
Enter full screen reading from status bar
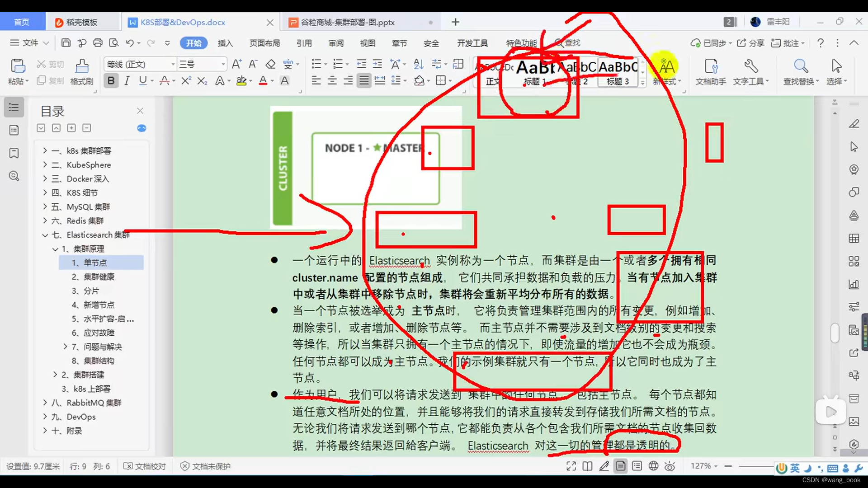click(x=571, y=466)
